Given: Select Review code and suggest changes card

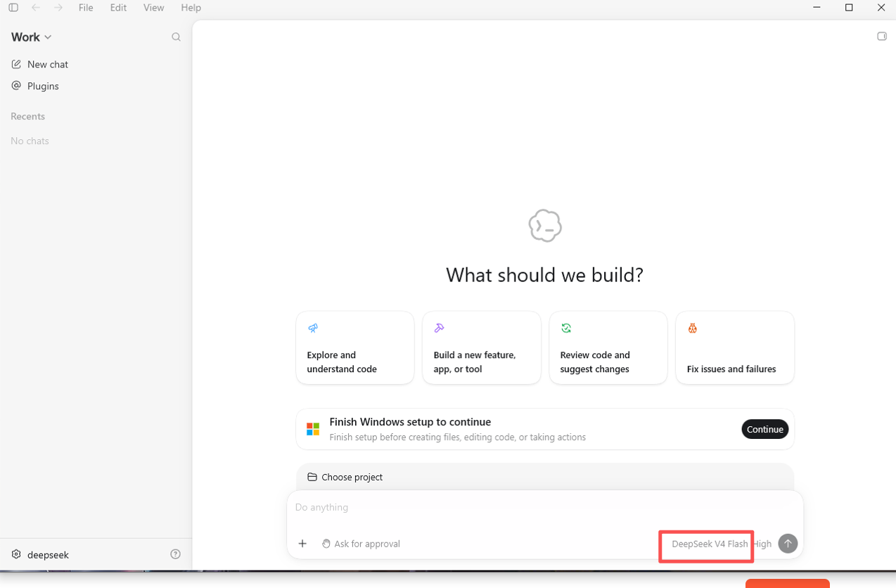Looking at the screenshot, I should pos(608,347).
